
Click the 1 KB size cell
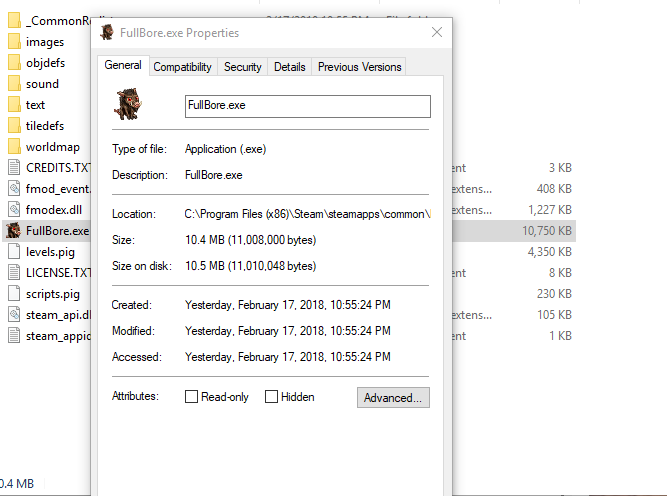[x=560, y=336]
